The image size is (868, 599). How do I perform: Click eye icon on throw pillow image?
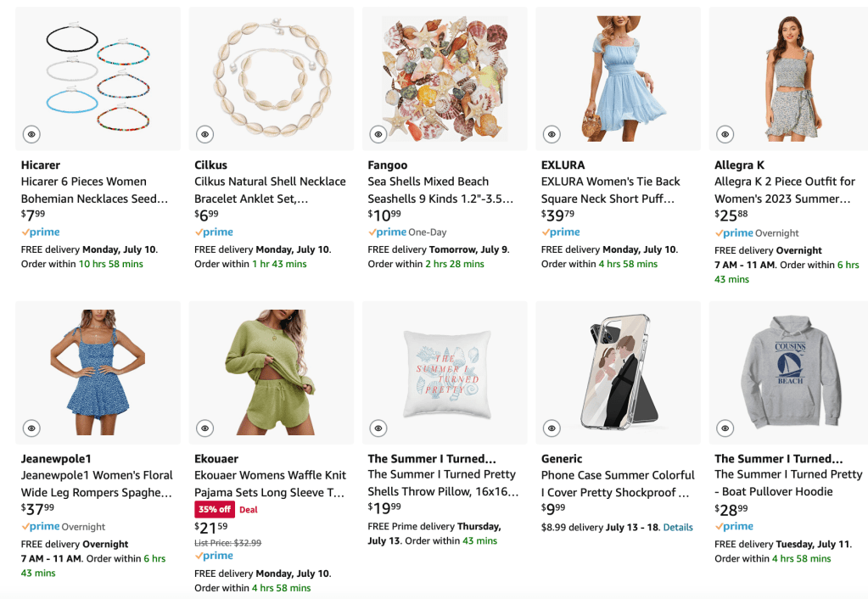pos(378,428)
